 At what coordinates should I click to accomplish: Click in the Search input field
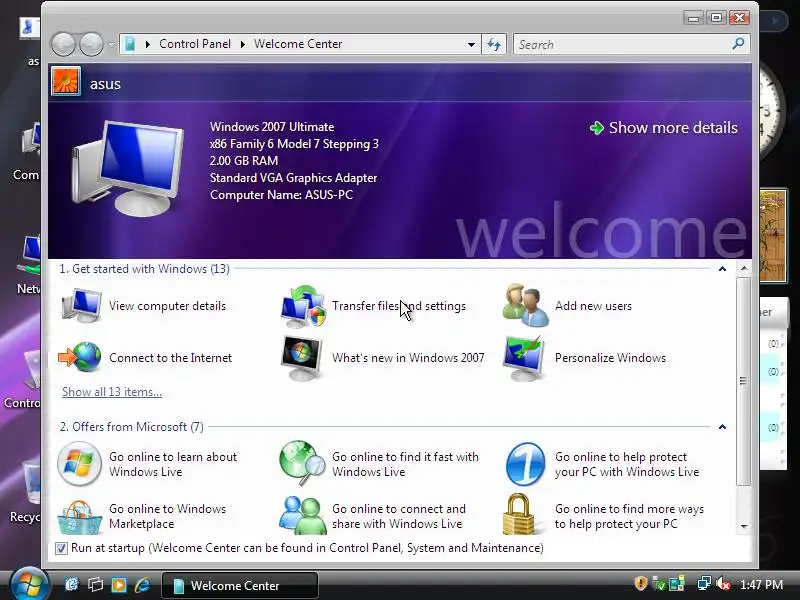(x=622, y=44)
